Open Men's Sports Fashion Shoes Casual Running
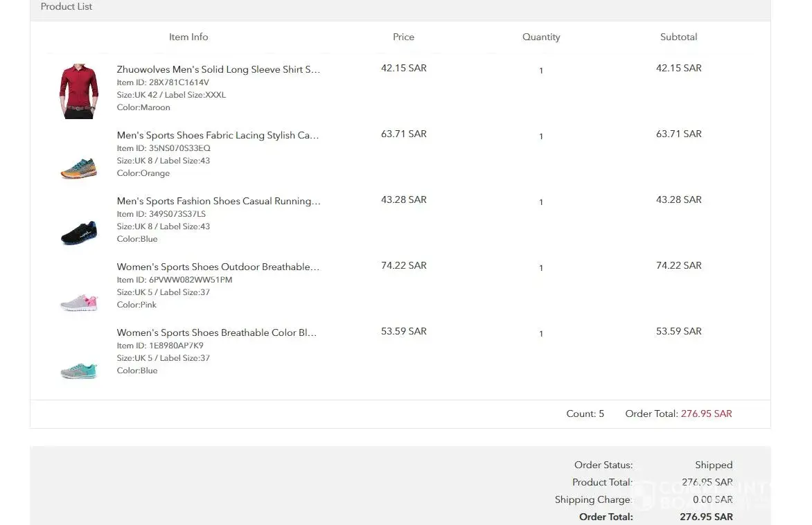Screen dimensions: 812x525 218,201
